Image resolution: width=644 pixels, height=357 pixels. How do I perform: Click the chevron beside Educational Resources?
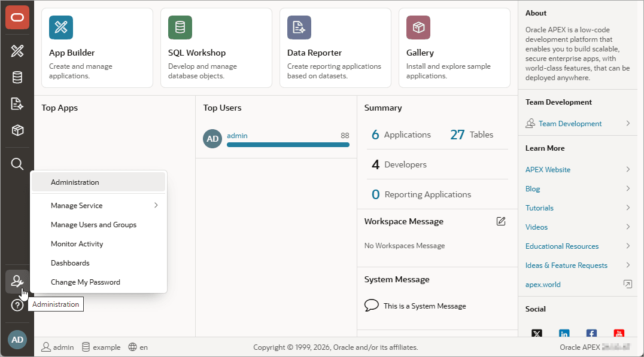pos(628,246)
